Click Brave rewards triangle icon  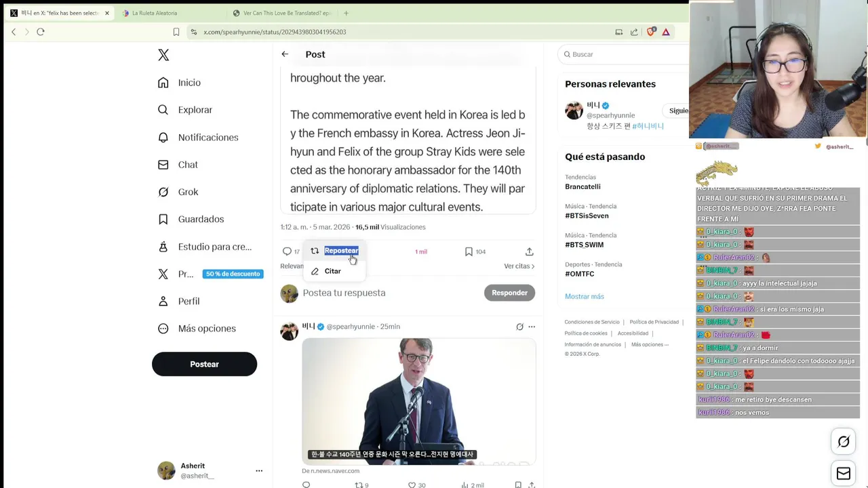(x=666, y=32)
